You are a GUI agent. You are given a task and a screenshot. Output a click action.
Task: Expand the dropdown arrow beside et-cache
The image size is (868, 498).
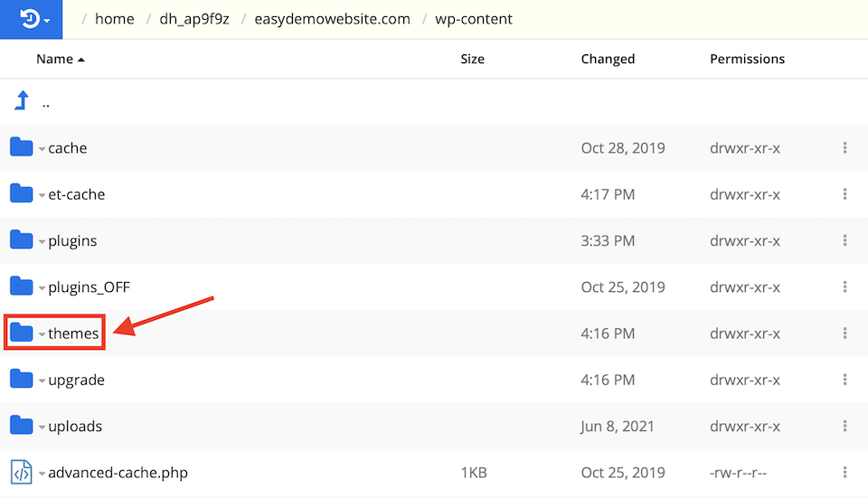[x=42, y=195]
